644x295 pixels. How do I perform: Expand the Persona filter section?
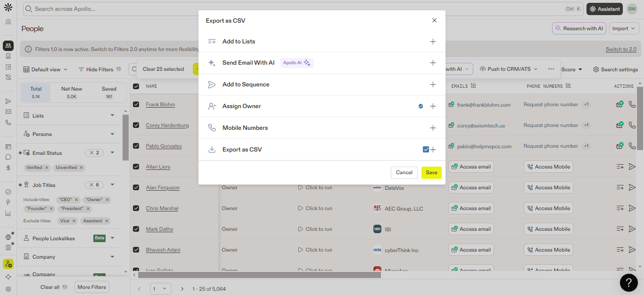pos(112,134)
